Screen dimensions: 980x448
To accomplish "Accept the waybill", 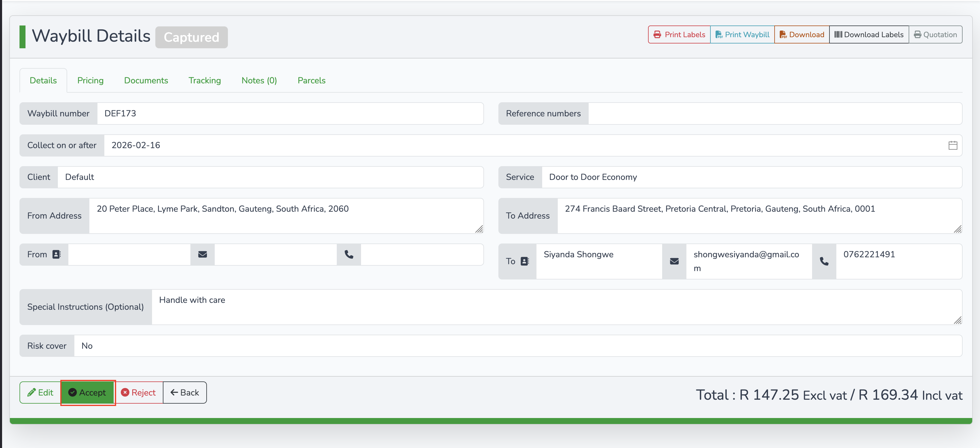I will pyautogui.click(x=88, y=393).
